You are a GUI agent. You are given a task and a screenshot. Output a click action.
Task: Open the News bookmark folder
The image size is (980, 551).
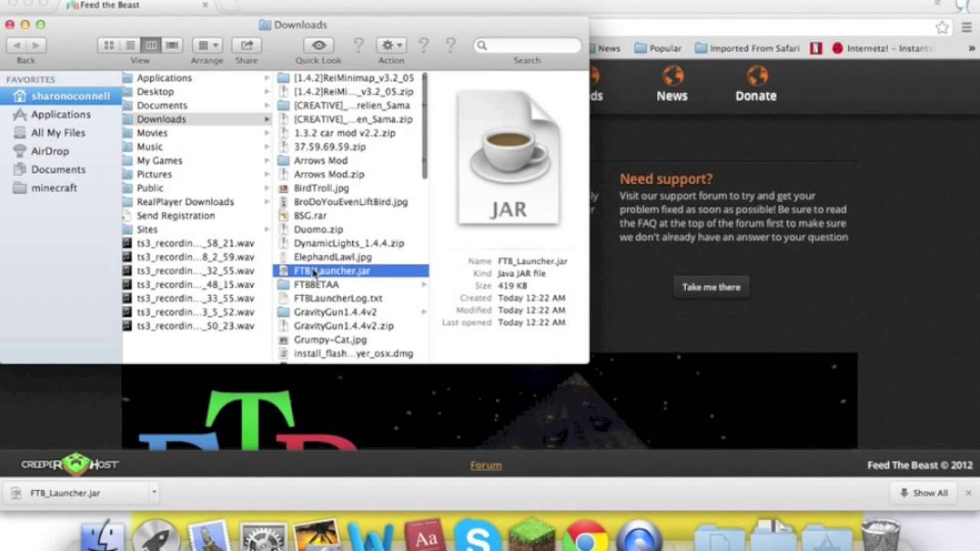[605, 48]
